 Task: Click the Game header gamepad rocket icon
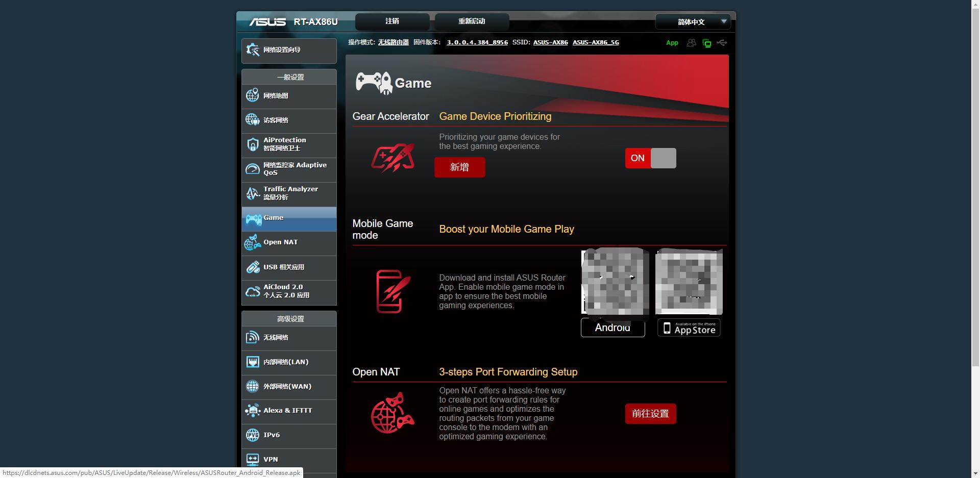374,83
